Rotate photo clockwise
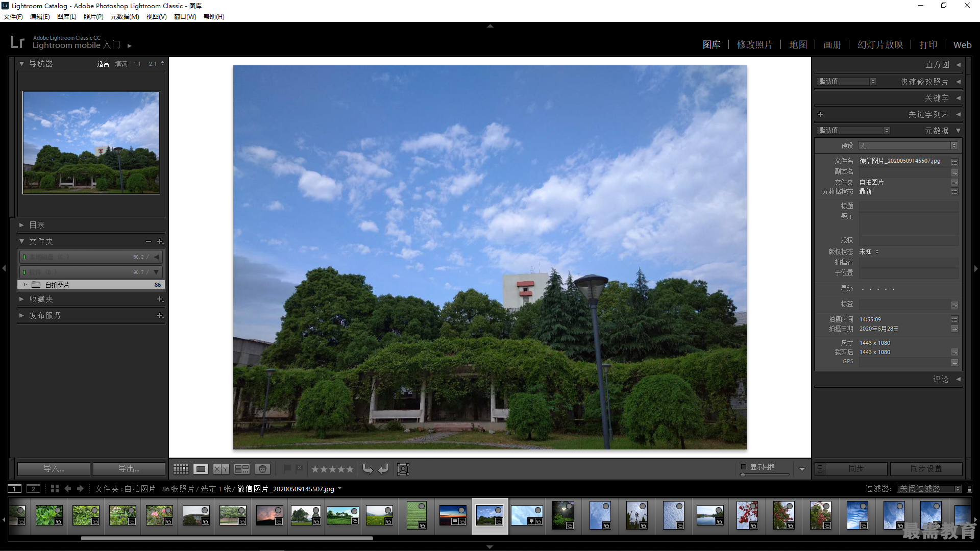Image resolution: width=980 pixels, height=551 pixels. (x=384, y=469)
